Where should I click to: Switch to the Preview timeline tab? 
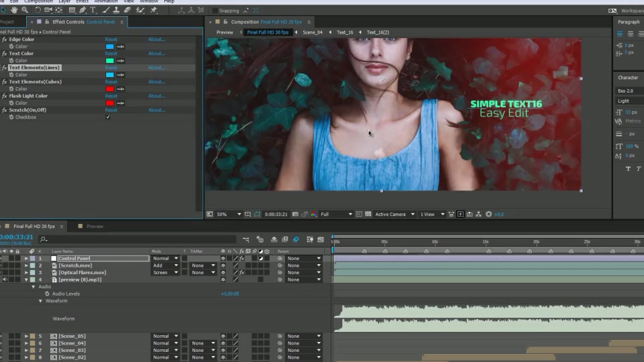[x=95, y=227]
